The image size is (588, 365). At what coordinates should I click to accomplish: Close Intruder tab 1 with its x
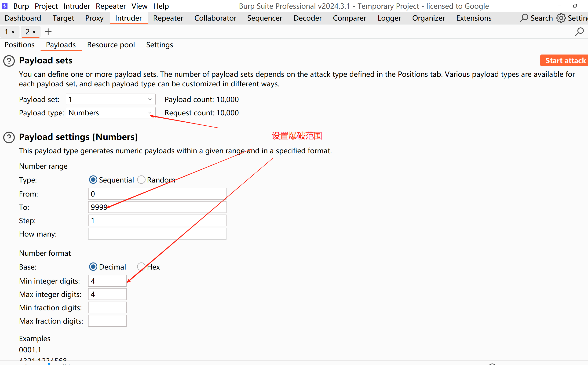13,32
